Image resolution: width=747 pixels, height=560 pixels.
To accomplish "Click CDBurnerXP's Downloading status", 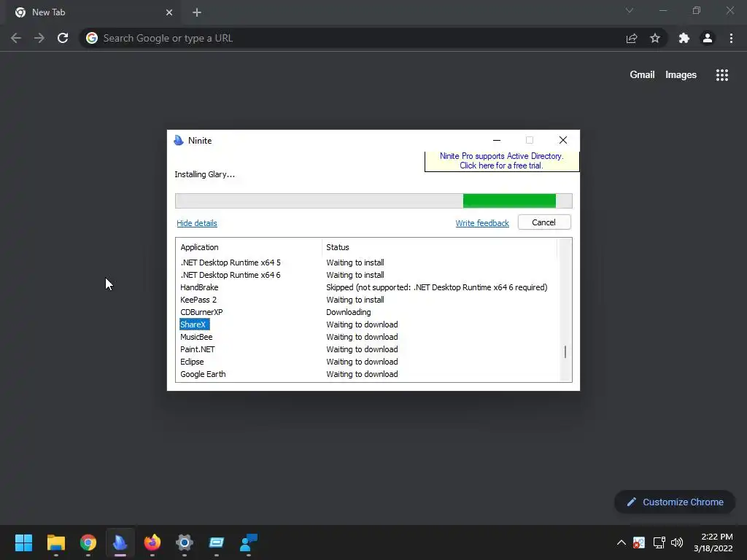I will coord(348,312).
